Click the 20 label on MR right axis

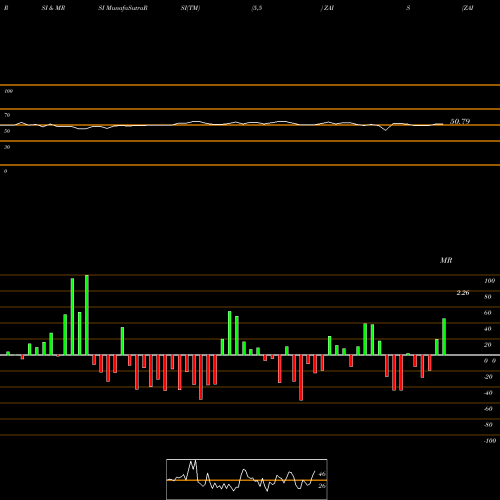pos(488,345)
